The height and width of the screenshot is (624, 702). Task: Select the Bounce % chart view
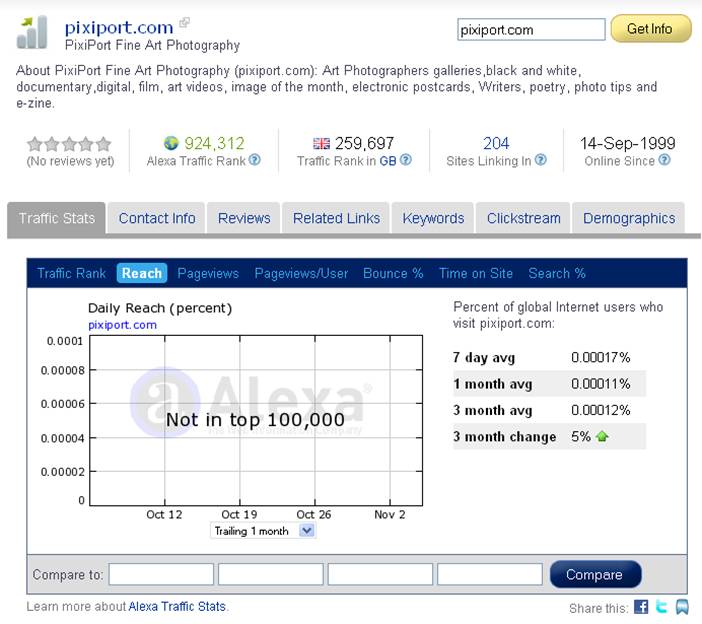(x=393, y=273)
